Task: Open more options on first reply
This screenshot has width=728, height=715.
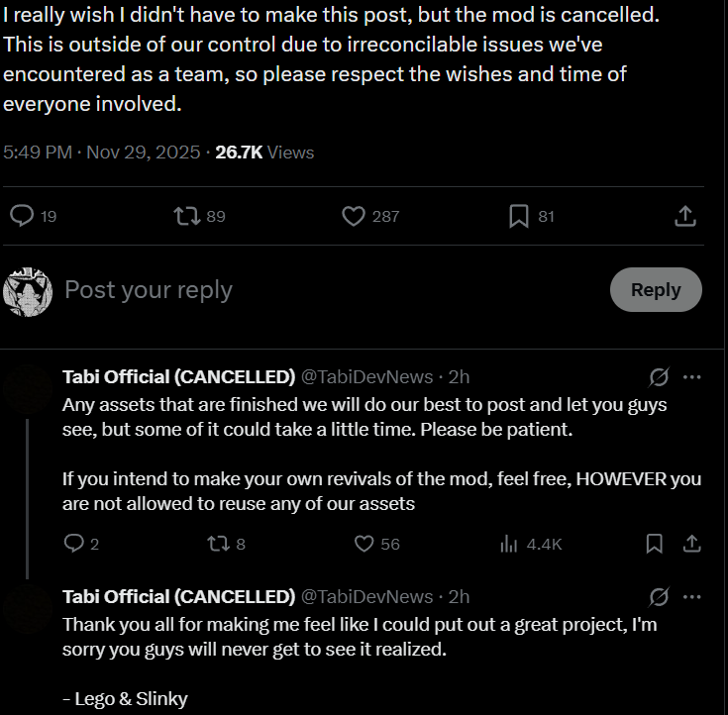Action: [692, 377]
